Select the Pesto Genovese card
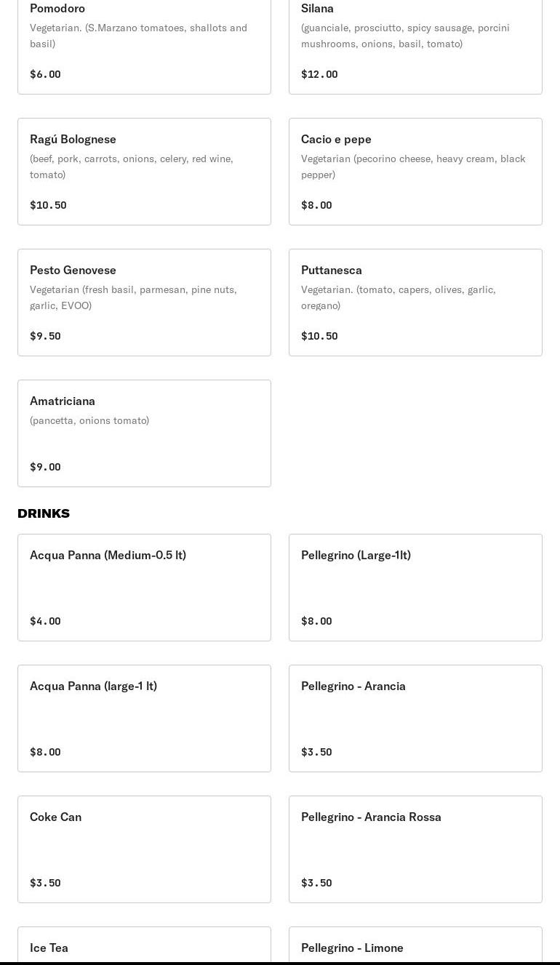560x965 pixels. 144,303
